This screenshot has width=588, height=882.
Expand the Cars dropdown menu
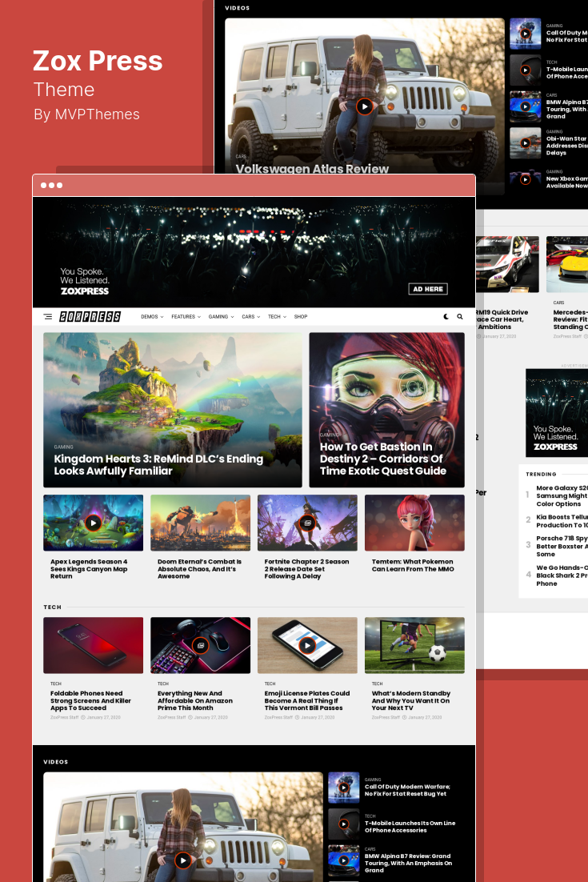tap(250, 317)
